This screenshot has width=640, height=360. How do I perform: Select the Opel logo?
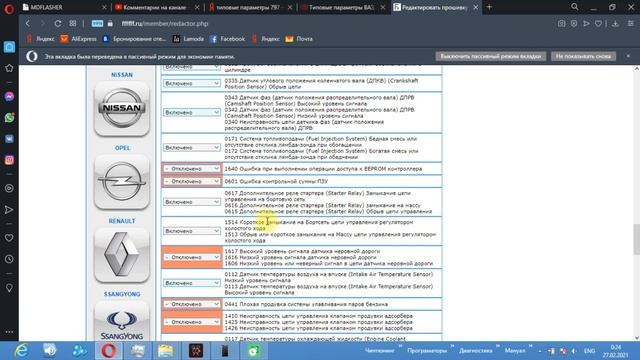click(122, 182)
